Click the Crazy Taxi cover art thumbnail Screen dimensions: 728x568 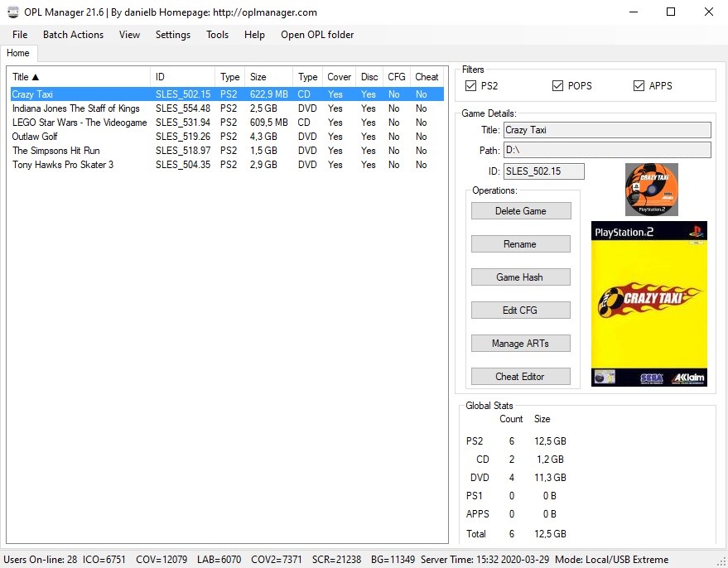pos(649,304)
